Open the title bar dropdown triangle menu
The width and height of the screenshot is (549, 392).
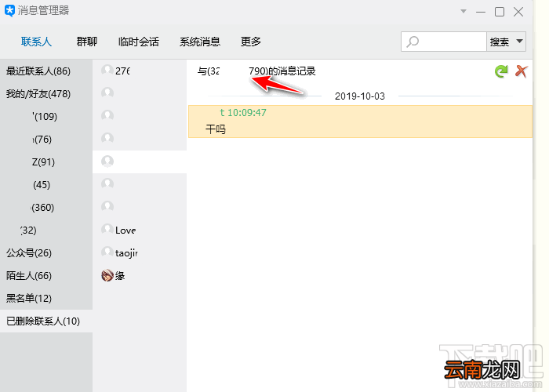click(x=464, y=11)
